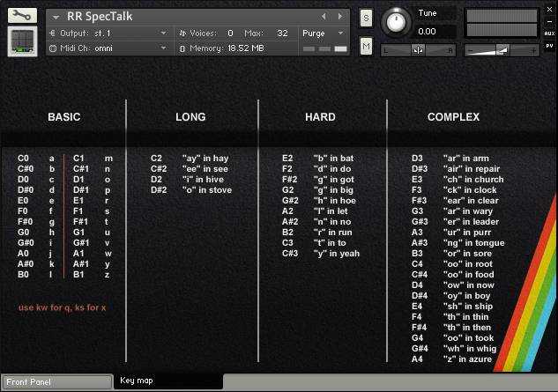Click the volume slider handle

[502, 50]
